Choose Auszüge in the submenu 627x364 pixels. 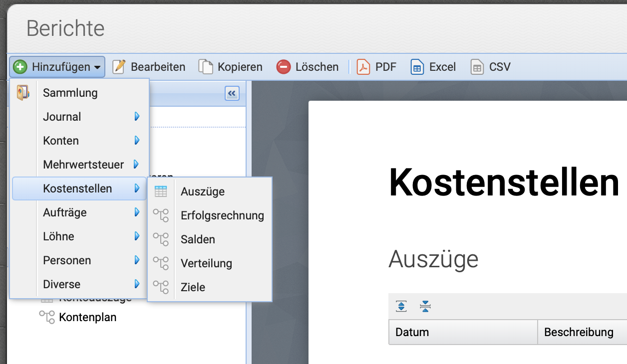[x=210, y=191]
